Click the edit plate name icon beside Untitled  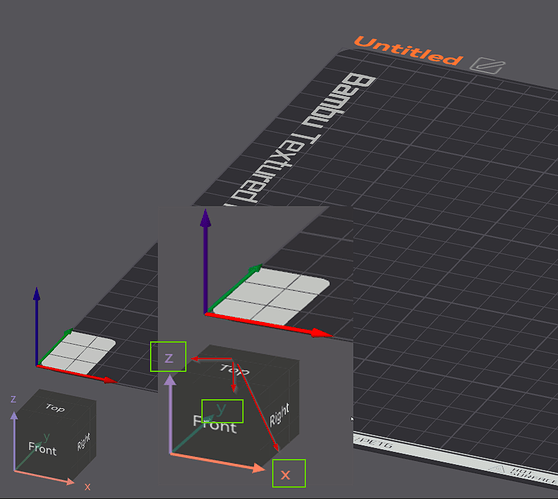[x=487, y=65]
